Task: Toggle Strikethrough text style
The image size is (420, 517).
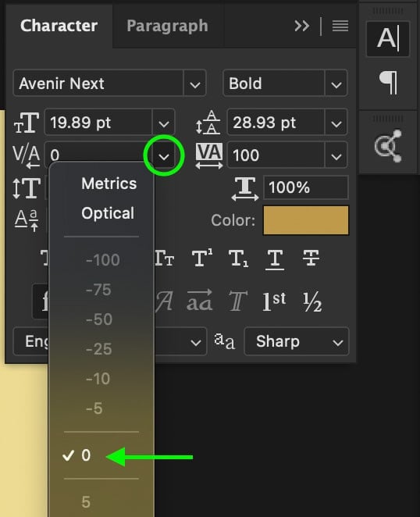Action: click(311, 258)
